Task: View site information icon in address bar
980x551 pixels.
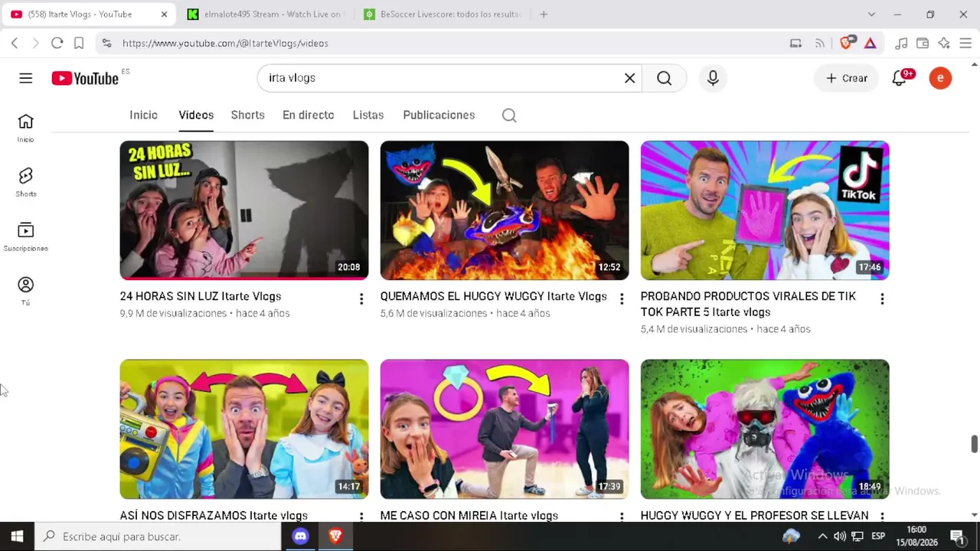Action: tap(106, 44)
